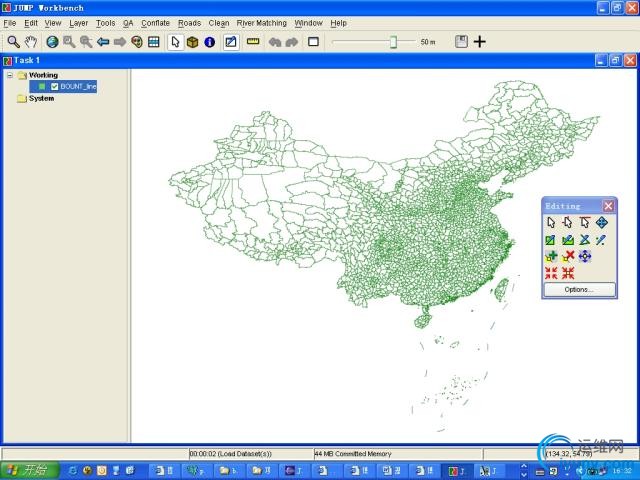
Task: Collapse the Working category tree node
Action: [x=9, y=75]
